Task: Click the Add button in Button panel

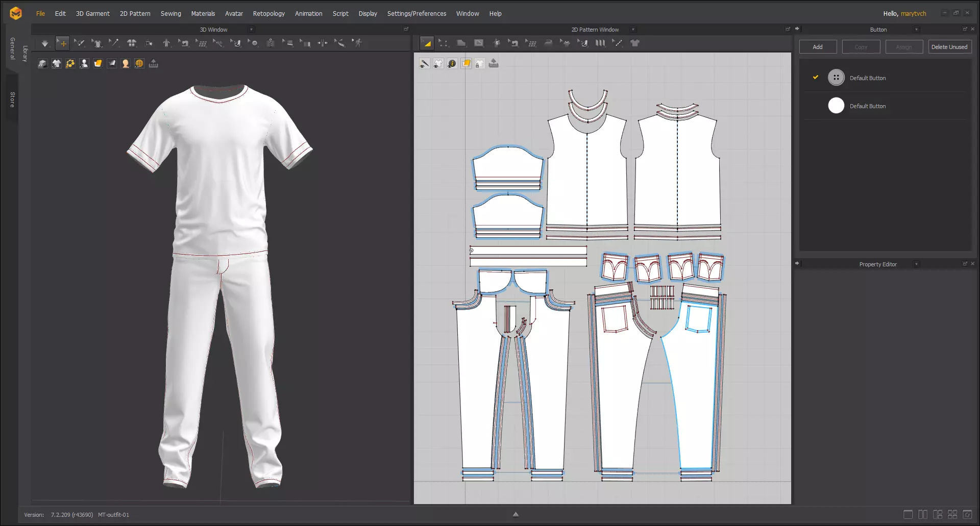Action: [818, 47]
